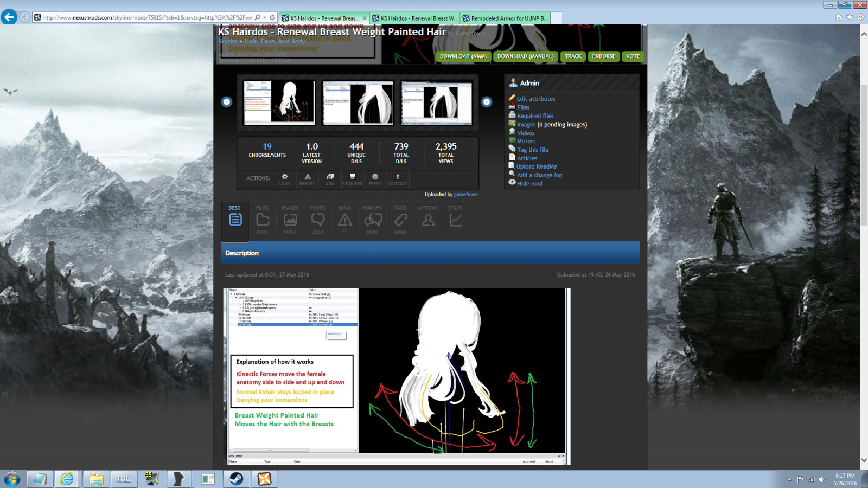Click Hide mod in Admin panel
The height and width of the screenshot is (488, 868).
point(529,184)
